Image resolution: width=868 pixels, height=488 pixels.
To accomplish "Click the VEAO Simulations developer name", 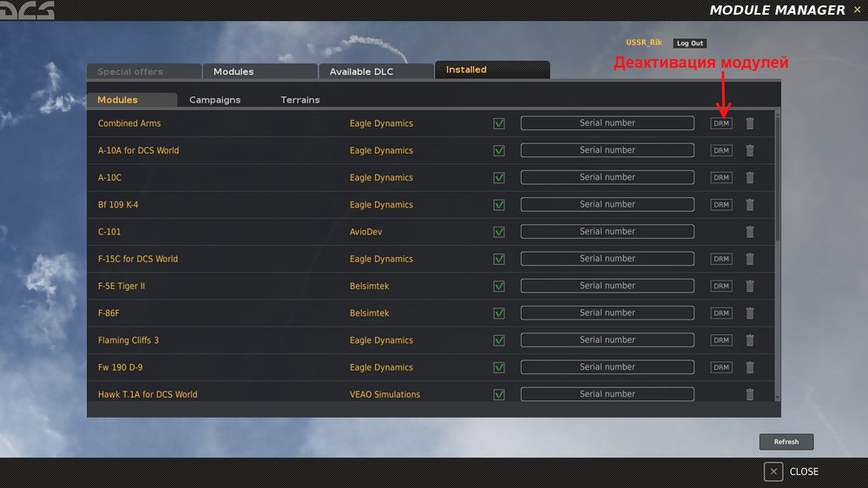I will point(385,394).
